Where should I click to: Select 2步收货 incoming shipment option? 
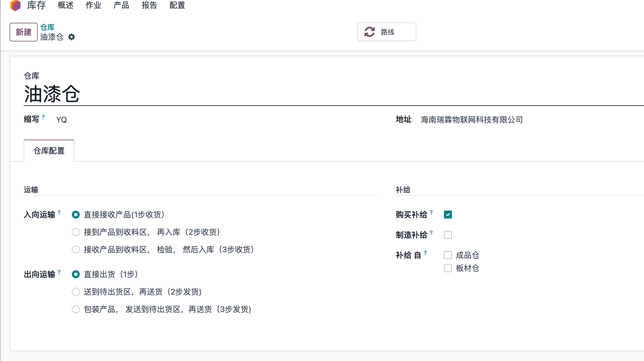tap(75, 232)
